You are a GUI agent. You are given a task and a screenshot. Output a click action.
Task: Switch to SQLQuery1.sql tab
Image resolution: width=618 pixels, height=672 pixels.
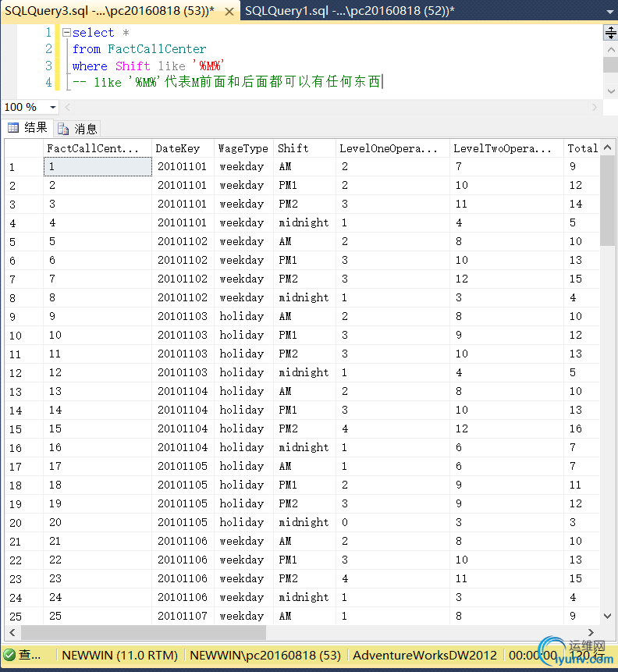[x=350, y=11]
